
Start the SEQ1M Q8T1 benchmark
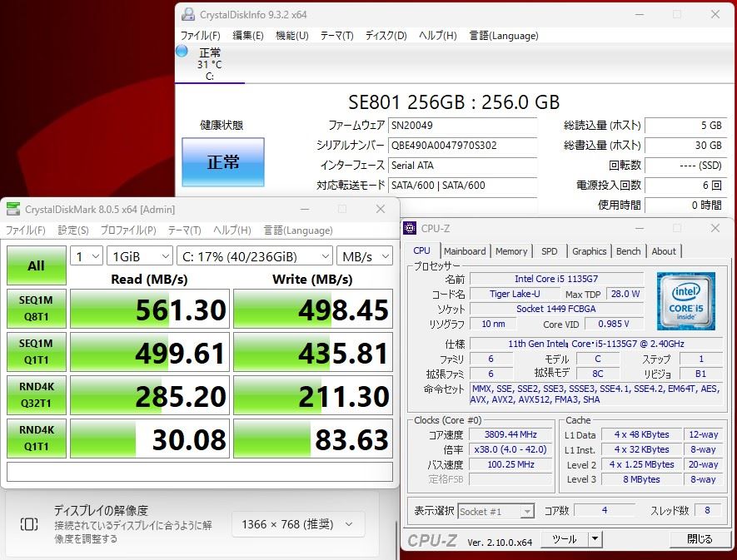[x=36, y=309]
